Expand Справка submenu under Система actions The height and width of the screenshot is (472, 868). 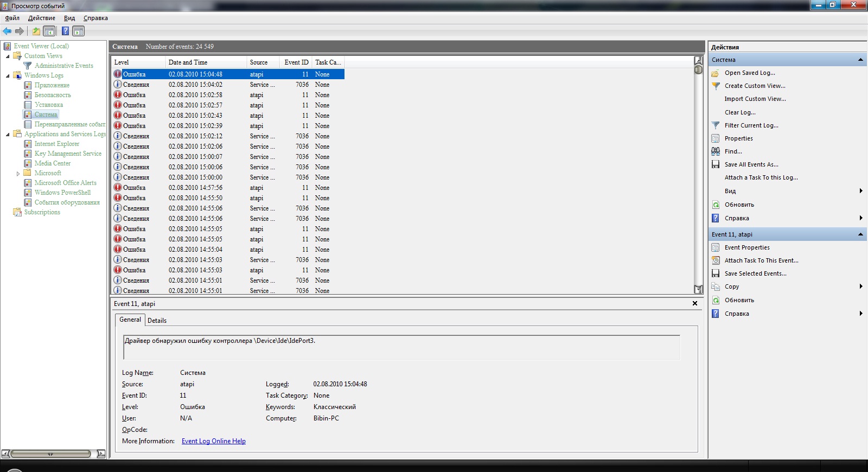click(860, 218)
